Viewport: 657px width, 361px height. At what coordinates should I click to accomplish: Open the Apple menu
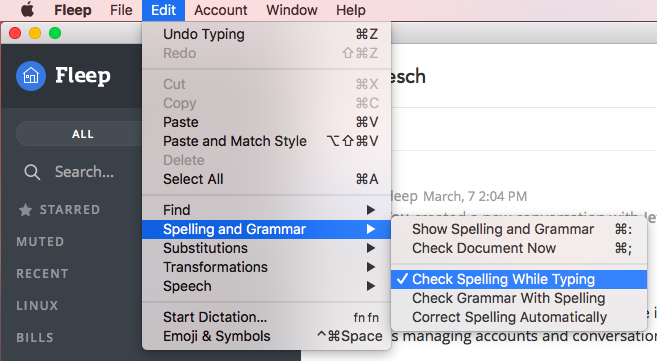click(x=28, y=10)
